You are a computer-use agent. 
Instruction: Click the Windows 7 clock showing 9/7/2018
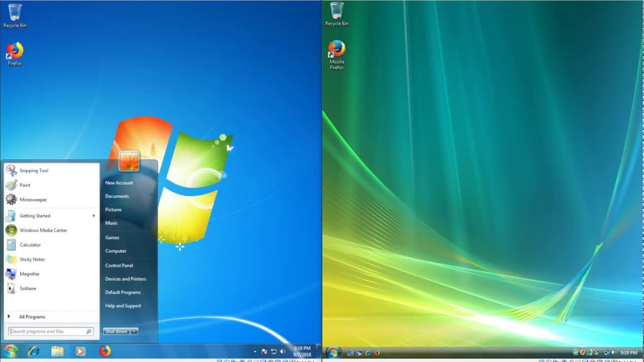point(302,351)
